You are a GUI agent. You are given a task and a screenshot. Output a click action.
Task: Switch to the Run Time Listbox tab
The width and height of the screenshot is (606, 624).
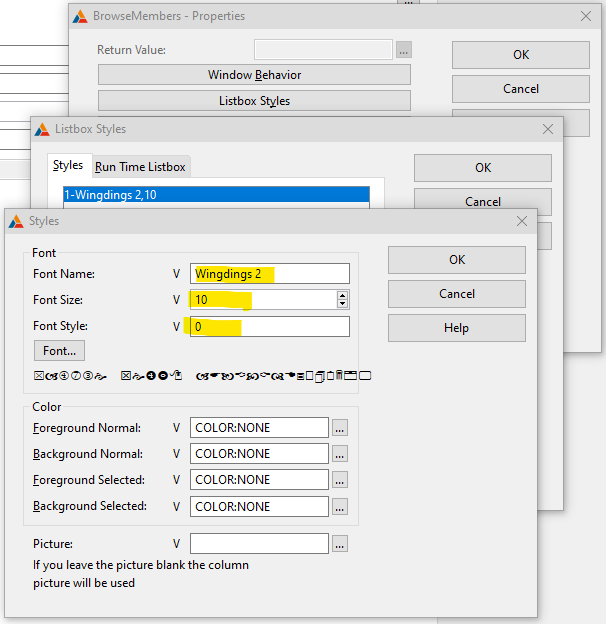(x=140, y=167)
